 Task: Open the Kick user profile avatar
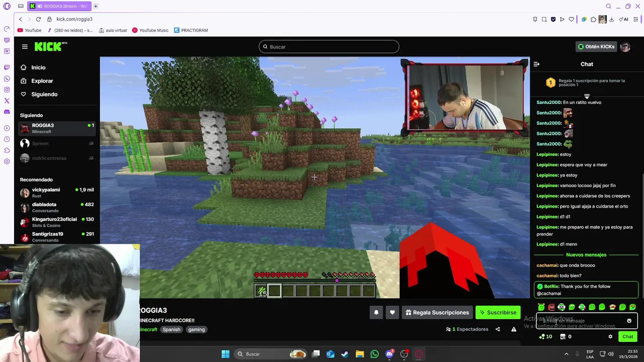pyautogui.click(x=625, y=47)
